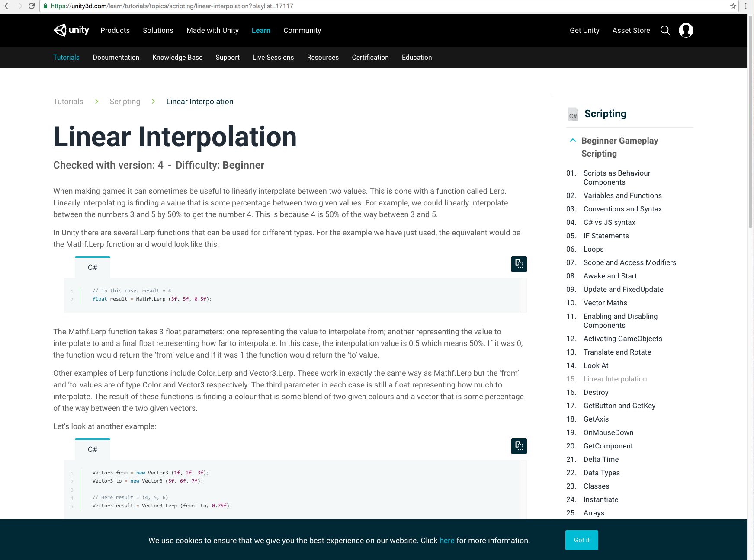Open tutorial Data Types
Viewport: 754px width, 560px height.
[601, 473]
